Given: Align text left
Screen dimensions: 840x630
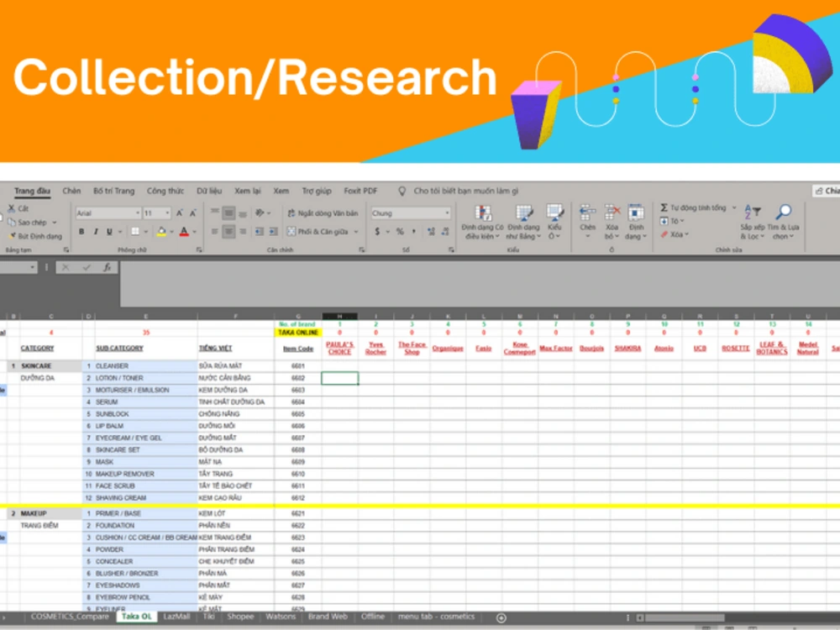Looking at the screenshot, I should (x=215, y=232).
